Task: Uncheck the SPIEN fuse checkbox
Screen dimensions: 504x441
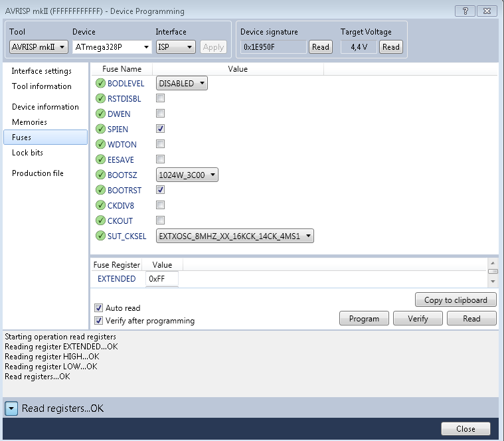Action: tap(160, 129)
